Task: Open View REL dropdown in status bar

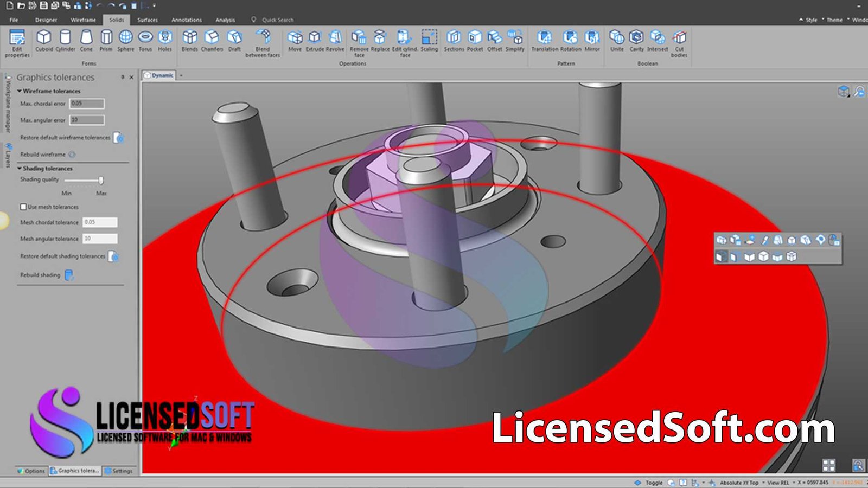Action: coord(781,483)
